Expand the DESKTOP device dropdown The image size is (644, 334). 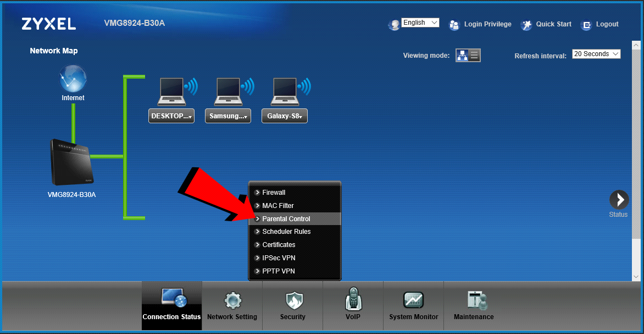tap(171, 116)
